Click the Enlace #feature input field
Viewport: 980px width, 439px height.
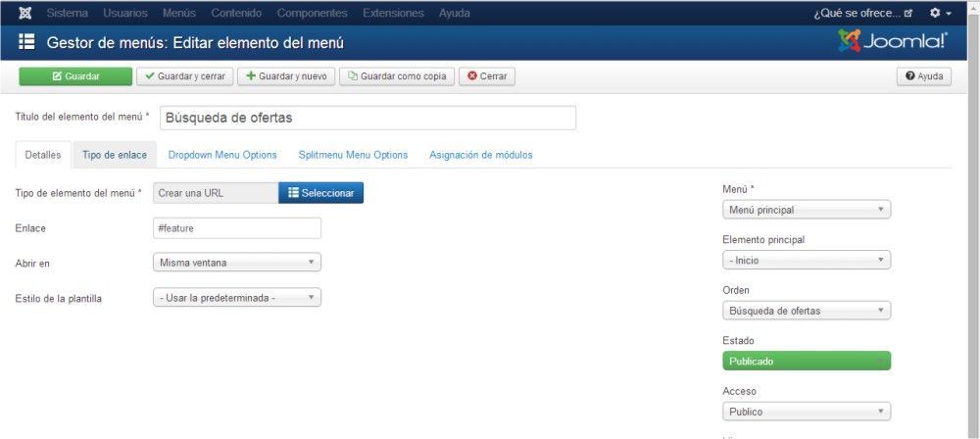pyautogui.click(x=237, y=228)
